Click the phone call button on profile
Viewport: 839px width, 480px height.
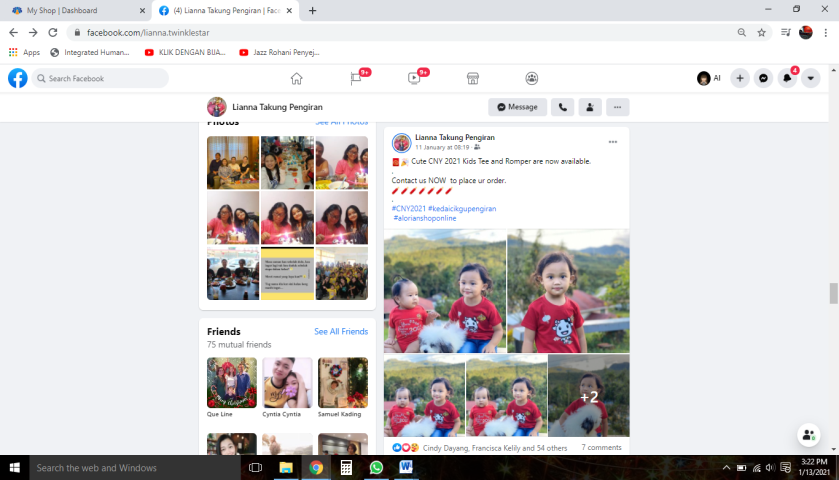[562, 107]
